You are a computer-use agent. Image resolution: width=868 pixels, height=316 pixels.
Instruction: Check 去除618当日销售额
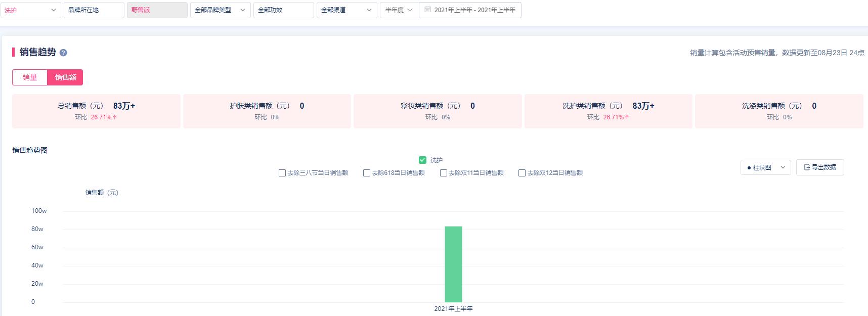click(367, 173)
